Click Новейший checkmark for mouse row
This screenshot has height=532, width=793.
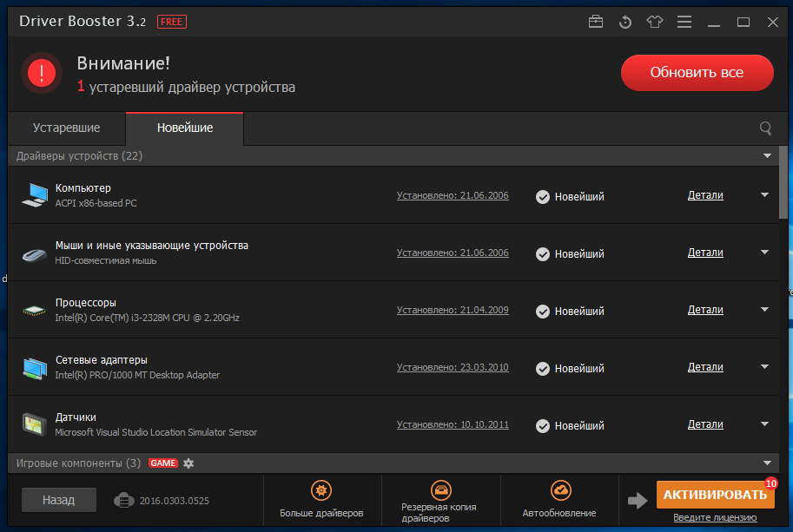[x=543, y=254]
